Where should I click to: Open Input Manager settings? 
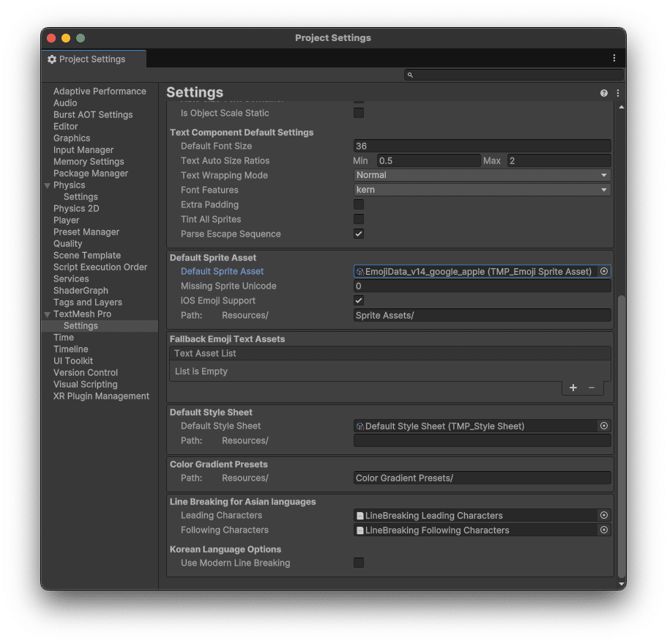[83, 149]
